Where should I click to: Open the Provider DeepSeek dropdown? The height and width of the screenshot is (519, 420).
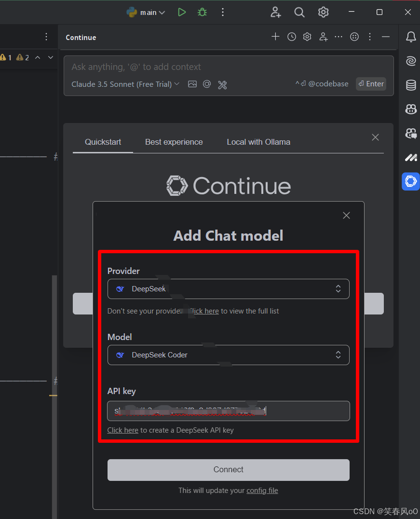pos(229,289)
